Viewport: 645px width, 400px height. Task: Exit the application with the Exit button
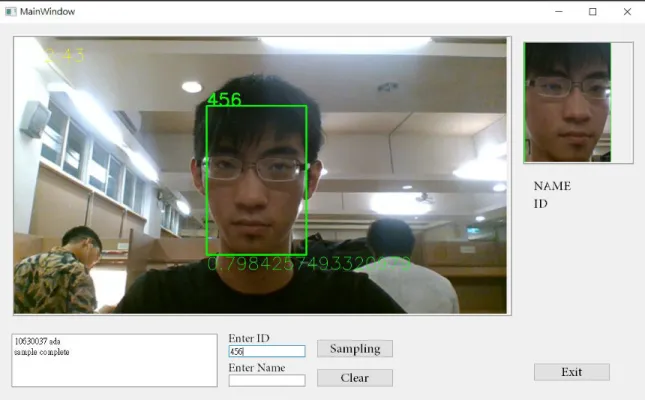coord(572,372)
